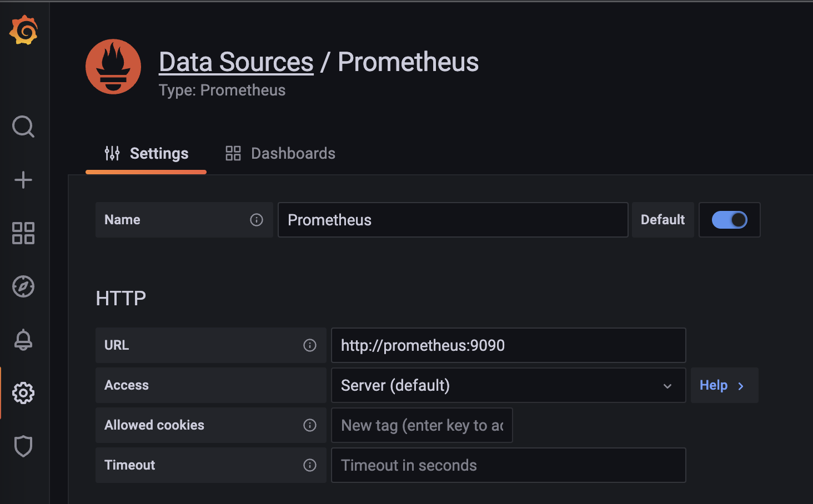
Task: Open the Create plus menu
Action: pyautogui.click(x=23, y=180)
